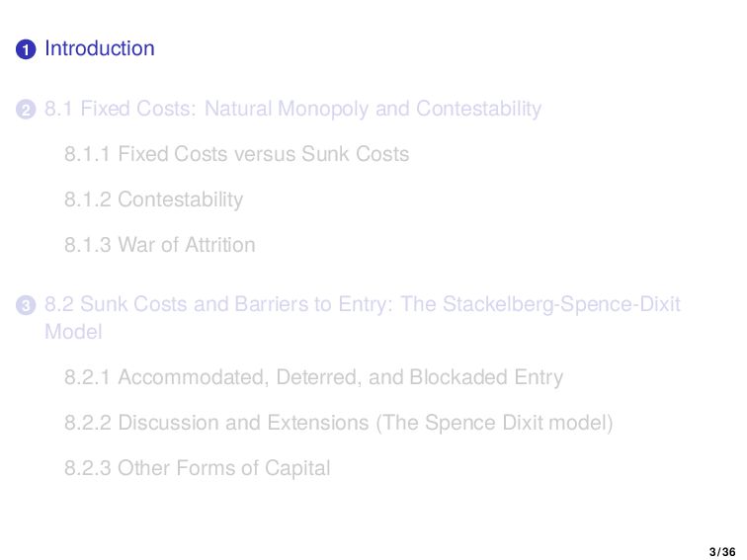Select 8.1.3 War of Attrition
The image size is (747, 560).
159,245
